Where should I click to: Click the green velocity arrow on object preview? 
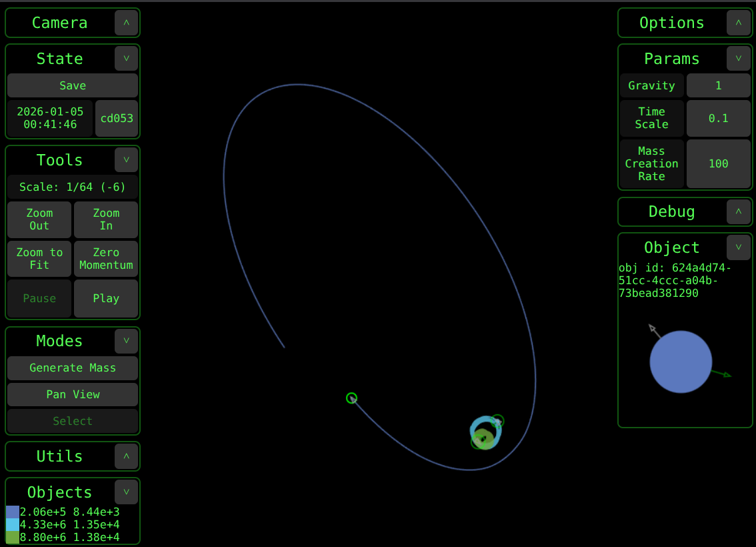click(x=722, y=374)
